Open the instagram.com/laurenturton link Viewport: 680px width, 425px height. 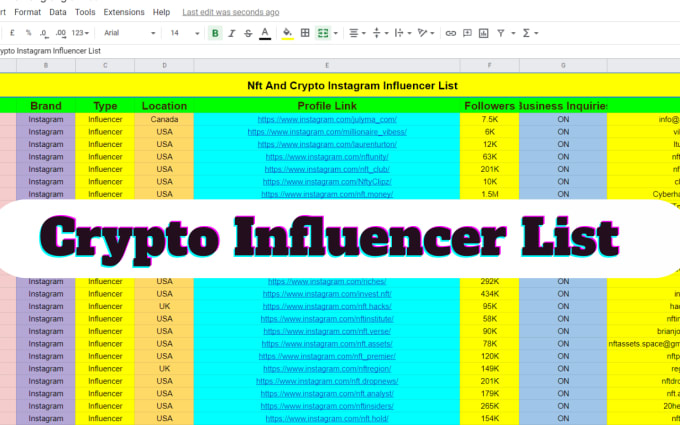(327, 144)
